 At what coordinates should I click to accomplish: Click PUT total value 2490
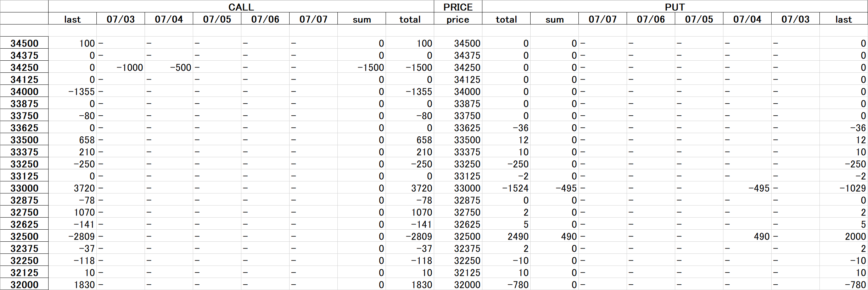506,236
